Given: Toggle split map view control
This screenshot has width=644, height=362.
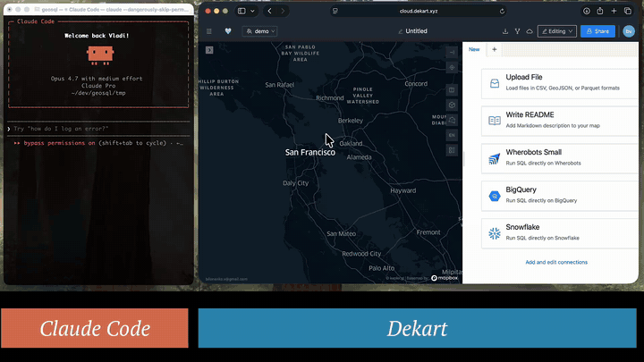Looking at the screenshot, I should (x=452, y=90).
